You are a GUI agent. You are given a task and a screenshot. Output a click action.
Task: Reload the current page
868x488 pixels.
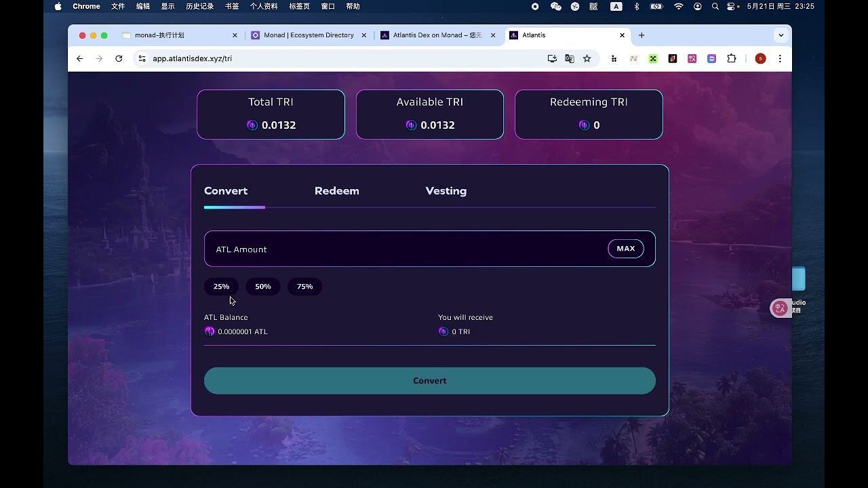point(119,59)
